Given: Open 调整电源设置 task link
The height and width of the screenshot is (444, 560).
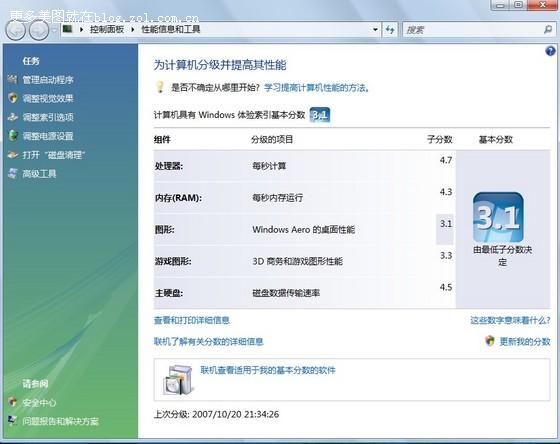Looking at the screenshot, I should [x=48, y=136].
